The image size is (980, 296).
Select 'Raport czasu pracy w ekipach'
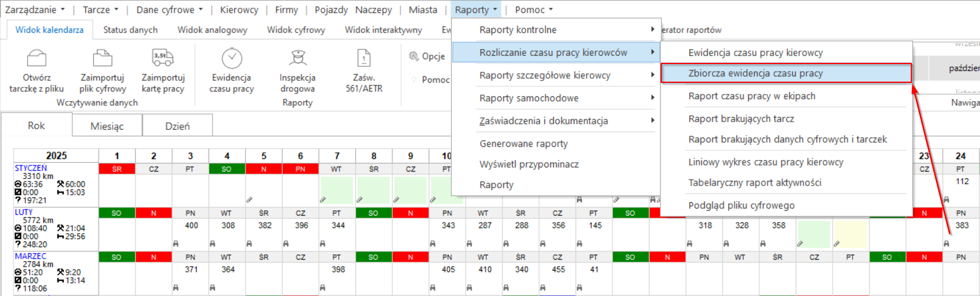[786, 96]
